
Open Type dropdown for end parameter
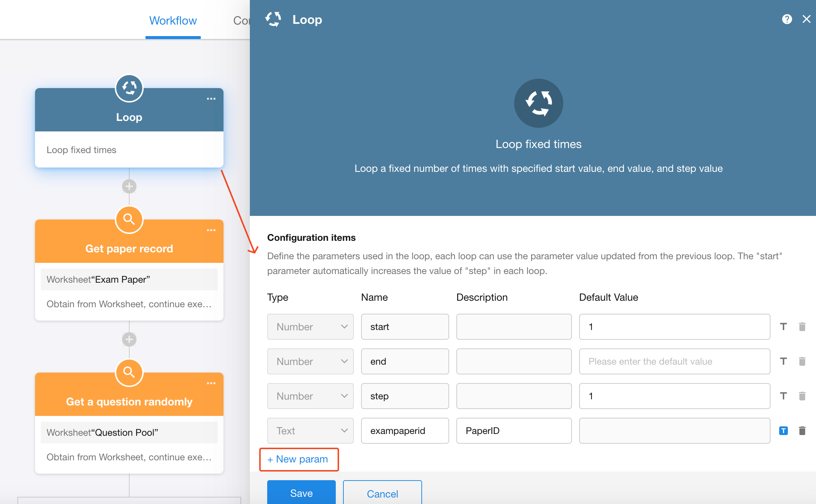(310, 361)
